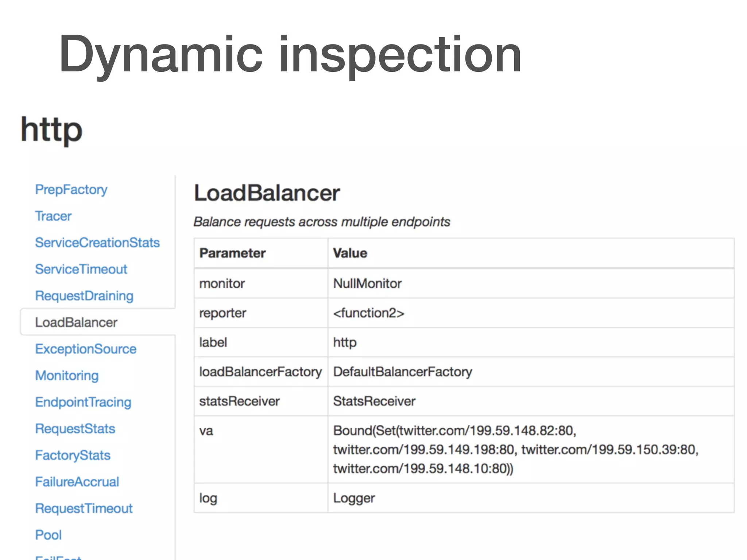The width and height of the screenshot is (747, 560).
Task: Select RequestTimeout in the module list
Action: click(x=84, y=509)
